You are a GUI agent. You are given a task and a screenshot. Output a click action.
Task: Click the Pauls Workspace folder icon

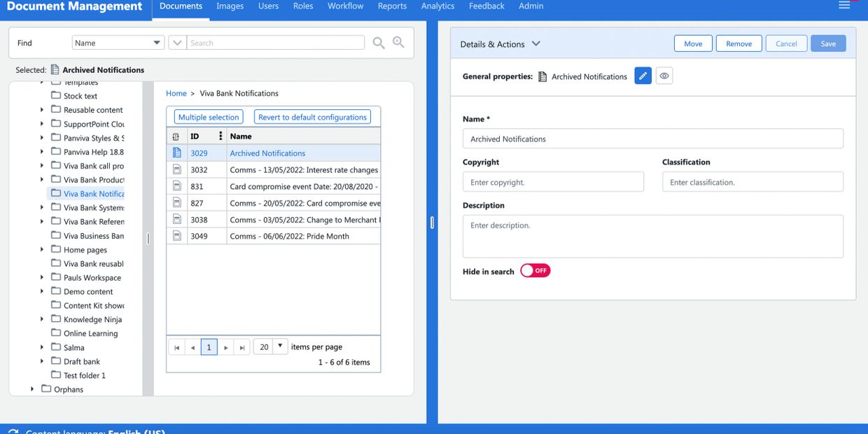[56, 277]
